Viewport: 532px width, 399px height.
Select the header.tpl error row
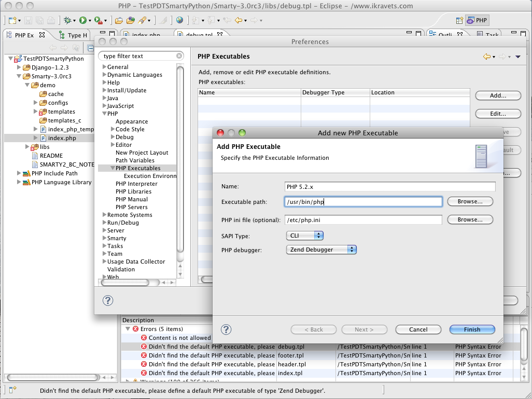[320, 364]
